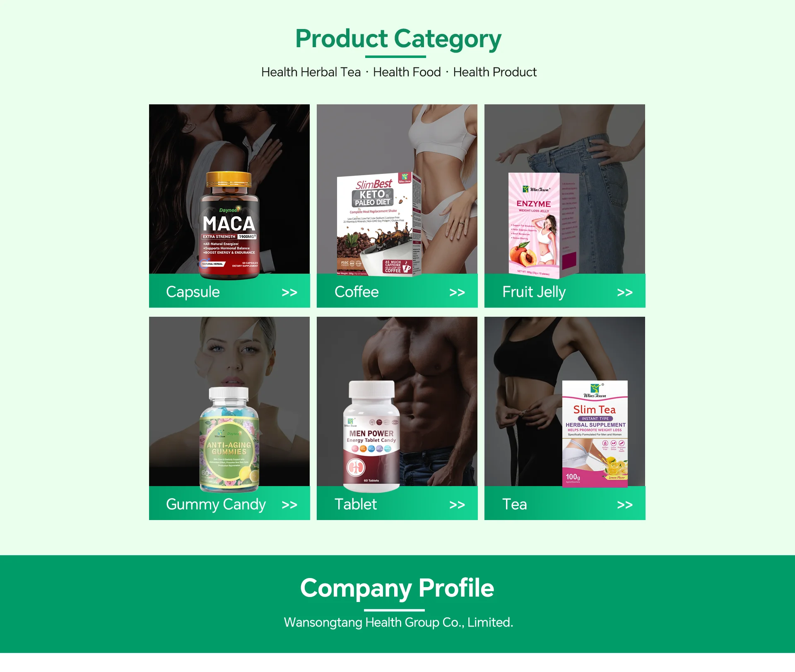Viewport: 795px width, 672px height.
Task: Open the Tablet category label
Action: click(x=356, y=504)
